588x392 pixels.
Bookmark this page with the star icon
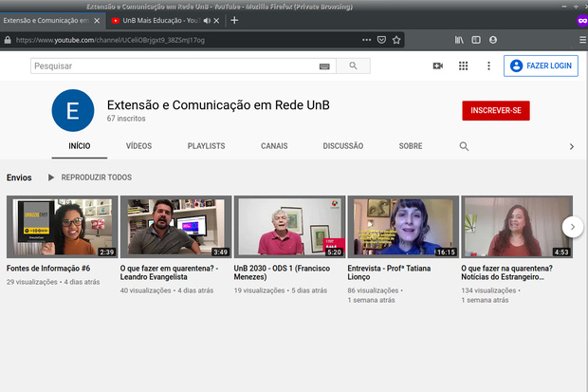396,40
